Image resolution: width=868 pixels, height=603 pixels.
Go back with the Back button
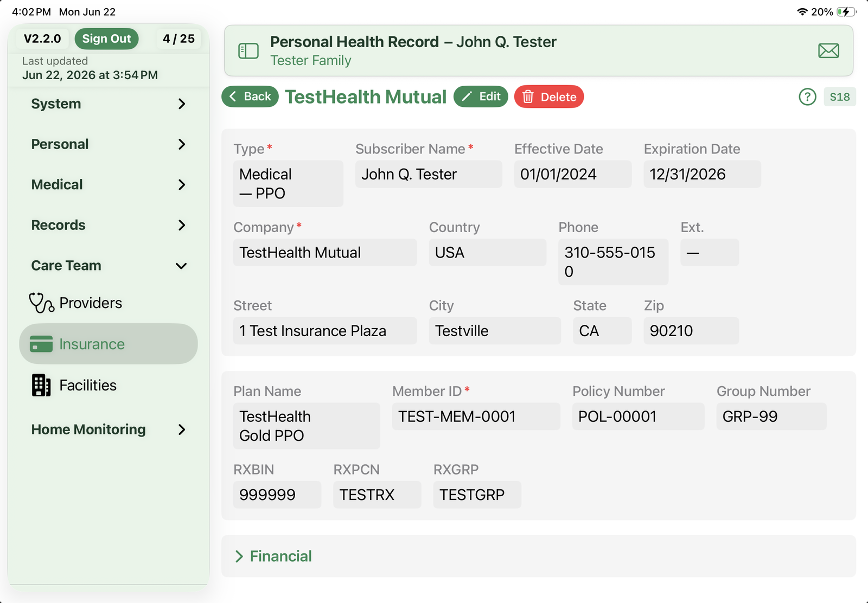250,97
